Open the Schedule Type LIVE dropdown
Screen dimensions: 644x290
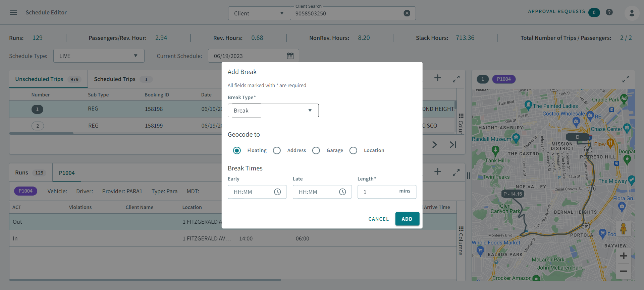(99, 56)
